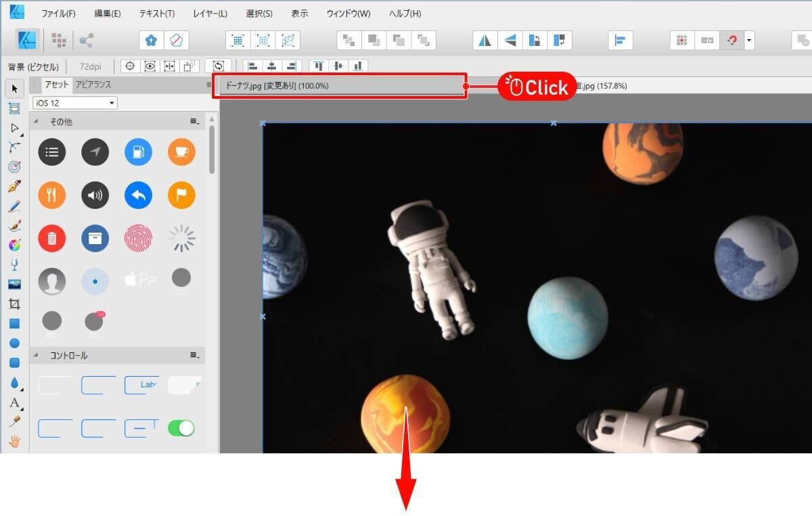
Task: Open the ファイル(F) menu
Action: pos(58,14)
